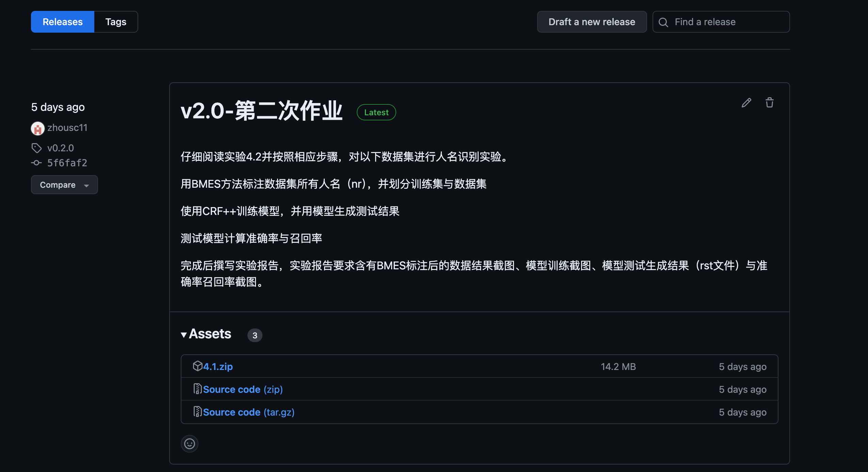The height and width of the screenshot is (472, 868).
Task: Click the pencil icon to edit the release
Action: pyautogui.click(x=746, y=102)
